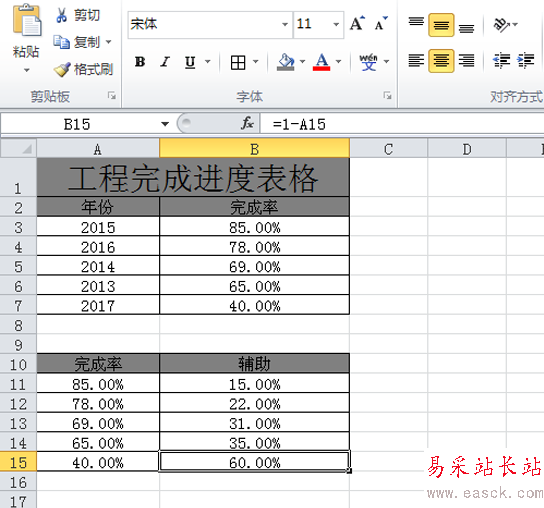544x508 pixels.
Task: Apply the Fill Color bucket
Action: pyautogui.click(x=286, y=62)
